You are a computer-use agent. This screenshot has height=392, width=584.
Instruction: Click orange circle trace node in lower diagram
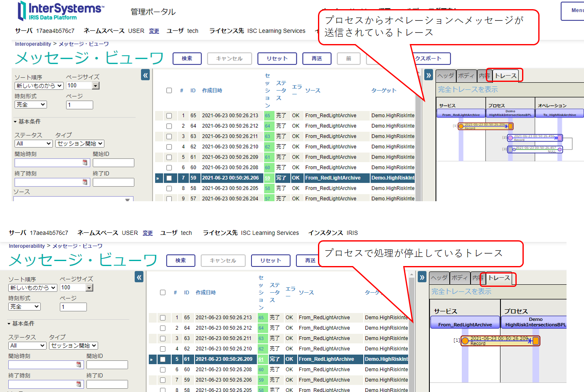pyautogui.click(x=465, y=341)
